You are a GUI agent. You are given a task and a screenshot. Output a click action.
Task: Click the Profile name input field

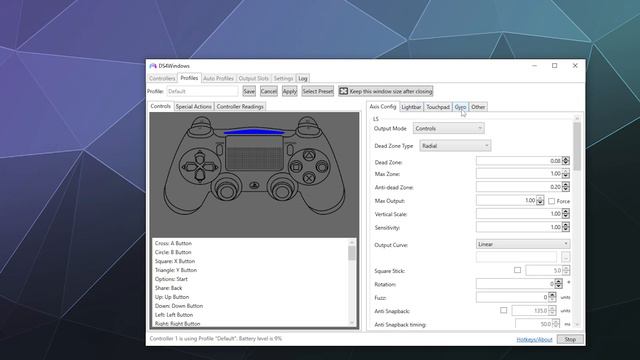202,91
